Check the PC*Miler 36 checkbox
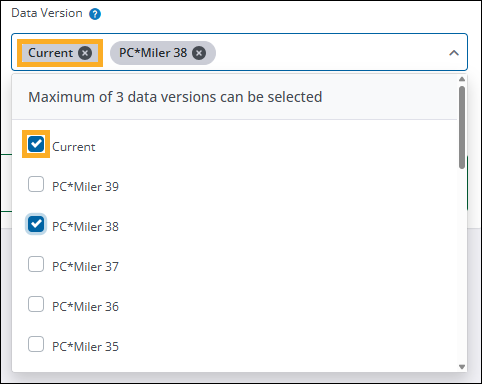482x384 pixels. [36, 304]
